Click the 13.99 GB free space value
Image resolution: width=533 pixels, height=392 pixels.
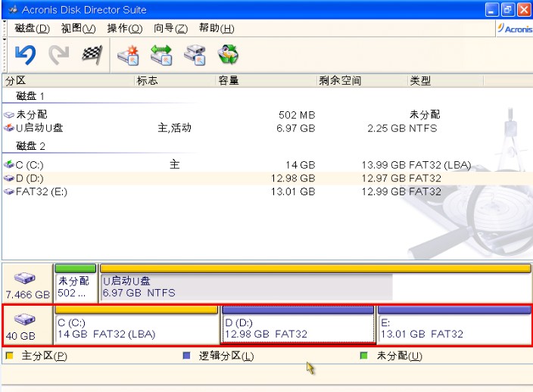384,165
